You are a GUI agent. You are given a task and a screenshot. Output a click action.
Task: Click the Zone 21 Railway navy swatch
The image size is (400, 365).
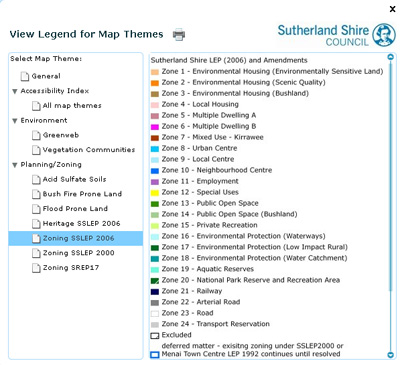click(155, 292)
